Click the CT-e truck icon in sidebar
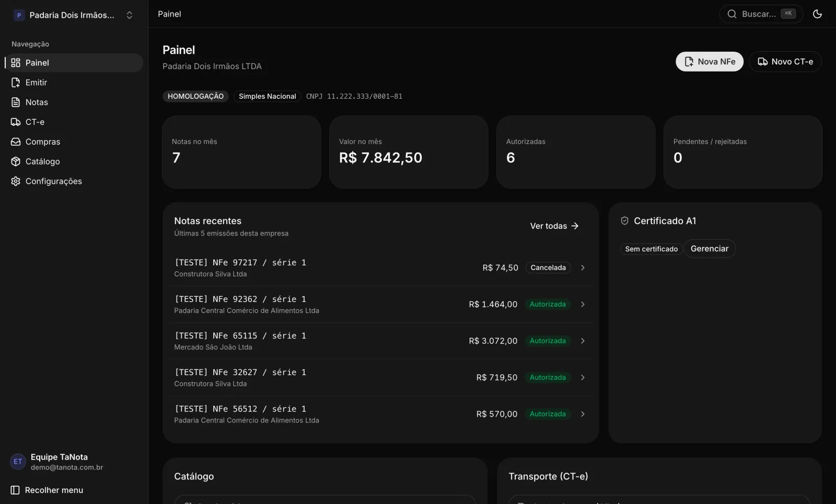Screen dimensions: 836x504 (16, 122)
